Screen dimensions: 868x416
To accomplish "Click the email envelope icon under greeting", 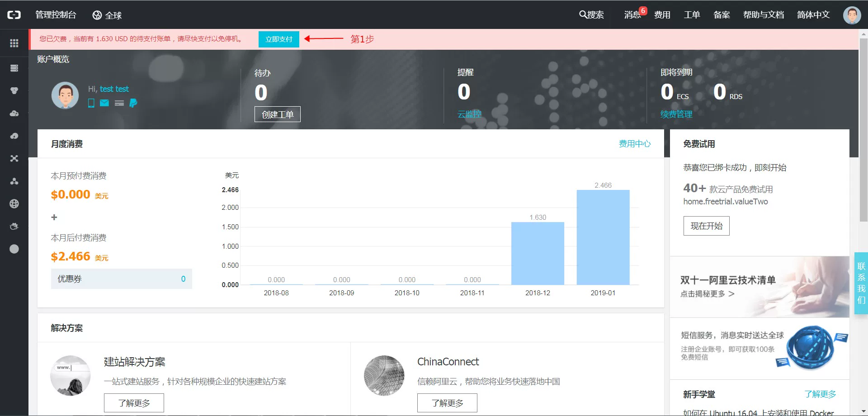I will (x=104, y=103).
